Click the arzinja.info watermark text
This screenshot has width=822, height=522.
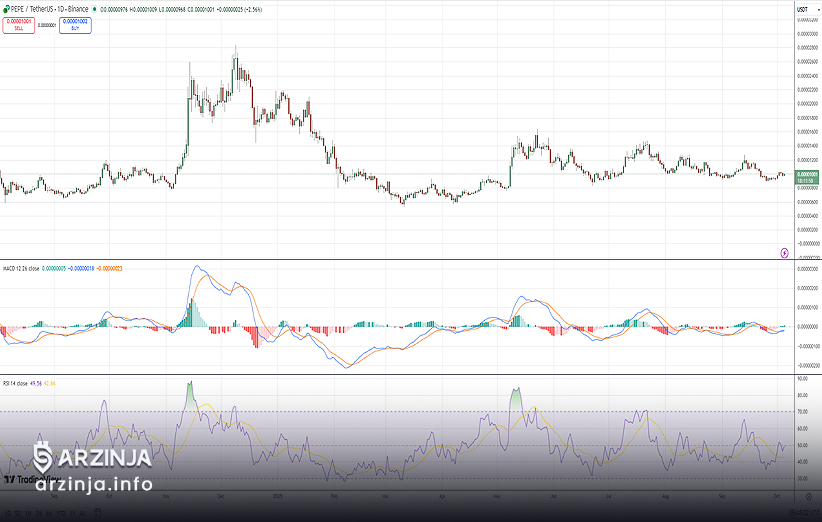click(94, 485)
